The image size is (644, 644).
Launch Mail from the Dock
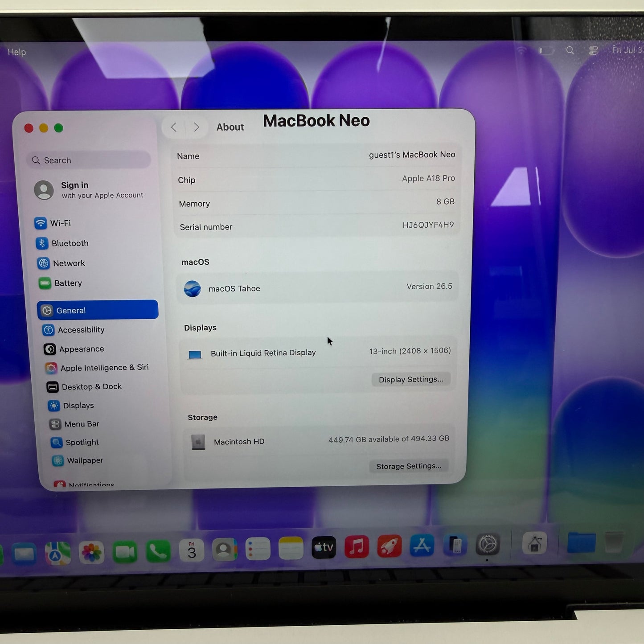click(x=24, y=554)
